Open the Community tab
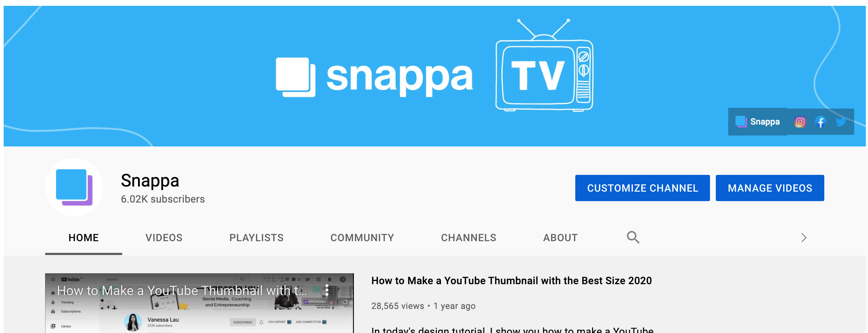 pos(362,238)
